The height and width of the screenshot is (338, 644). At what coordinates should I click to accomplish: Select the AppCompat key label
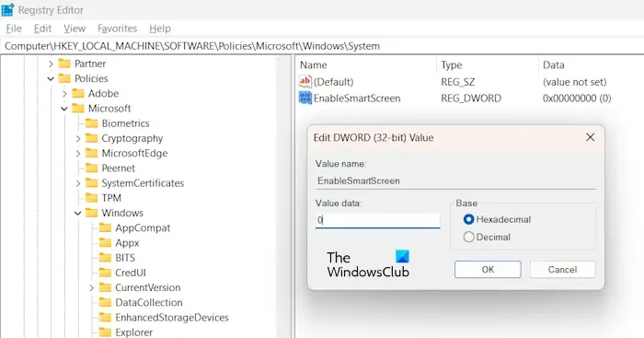[x=143, y=227]
